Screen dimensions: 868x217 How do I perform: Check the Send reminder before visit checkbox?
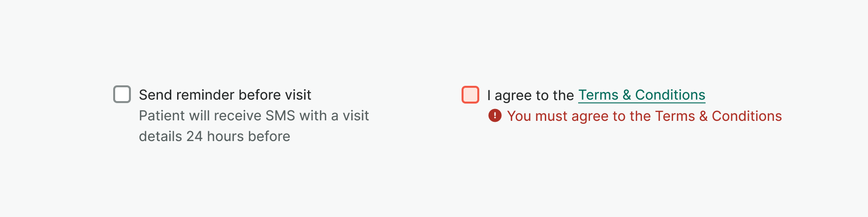coord(122,94)
